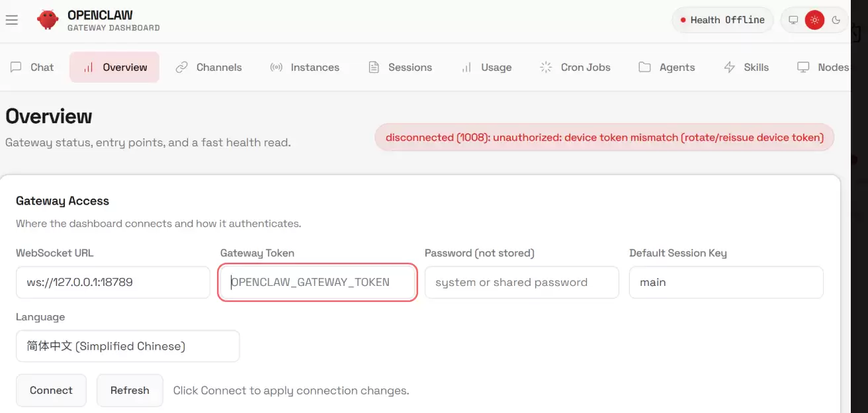Select the Chat speech-bubble icon in navigation

[x=16, y=67]
